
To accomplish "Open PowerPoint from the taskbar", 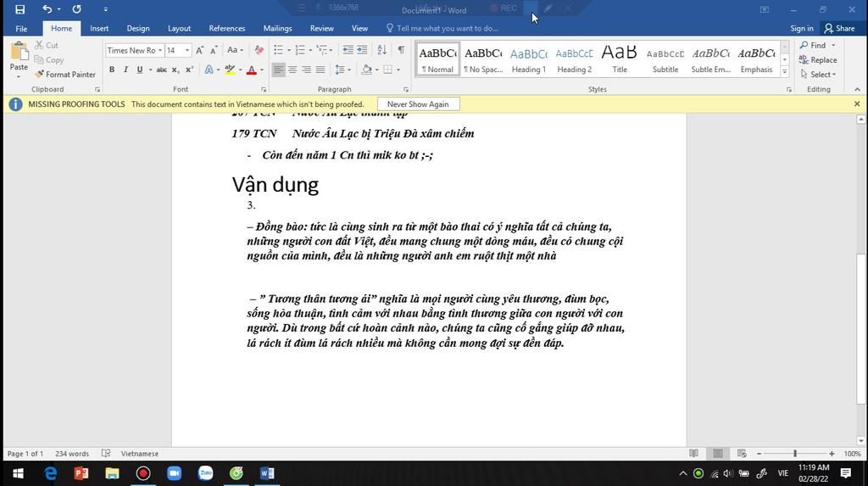I will 81,473.
